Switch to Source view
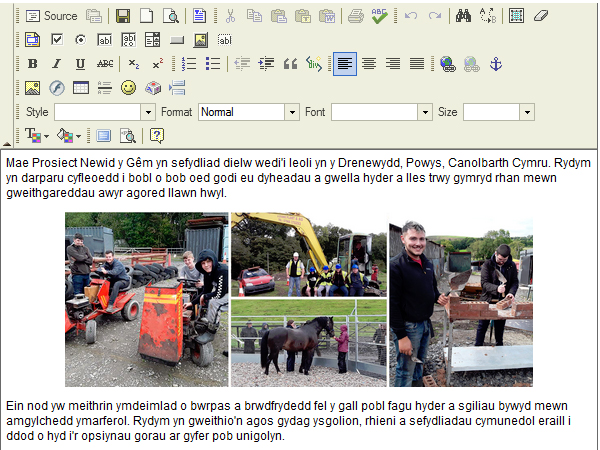This screenshot has height=450, width=600. (51, 16)
